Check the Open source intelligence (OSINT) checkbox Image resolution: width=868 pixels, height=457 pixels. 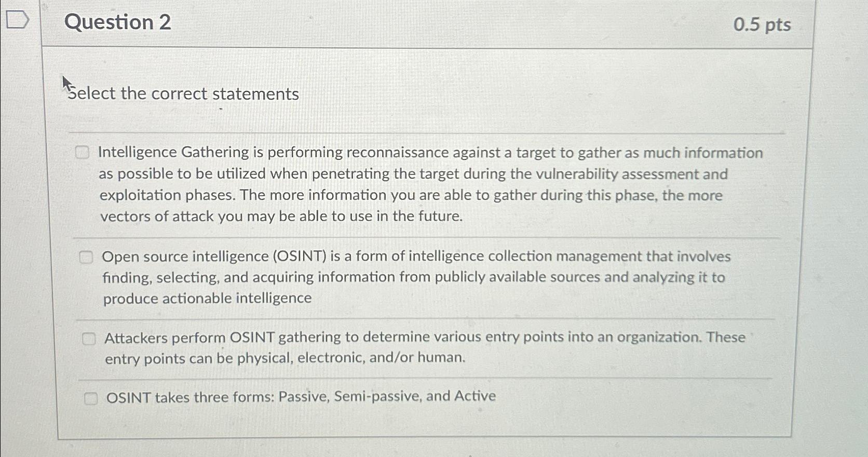87,257
